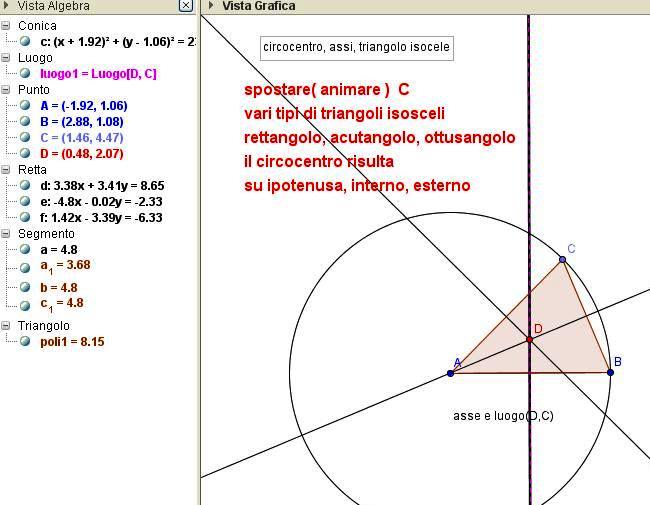The image size is (650, 505).
Task: Click the 'vari tipi di triangoli isosceli' text
Action: (344, 114)
